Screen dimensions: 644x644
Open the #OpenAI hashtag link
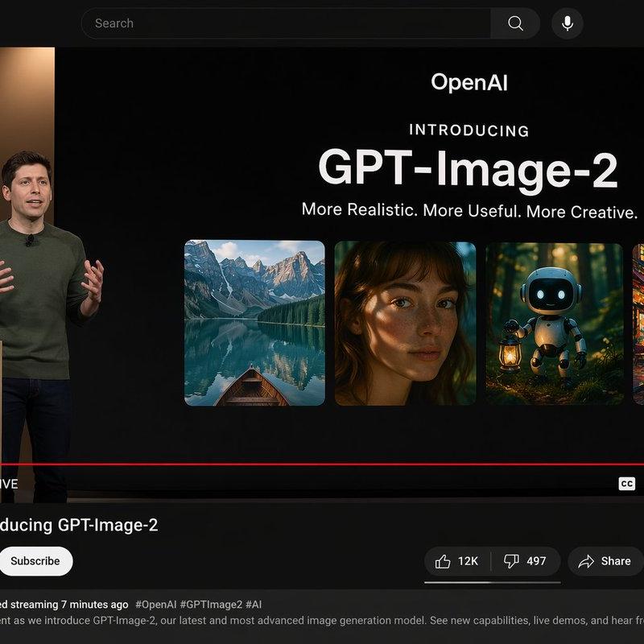click(155, 605)
